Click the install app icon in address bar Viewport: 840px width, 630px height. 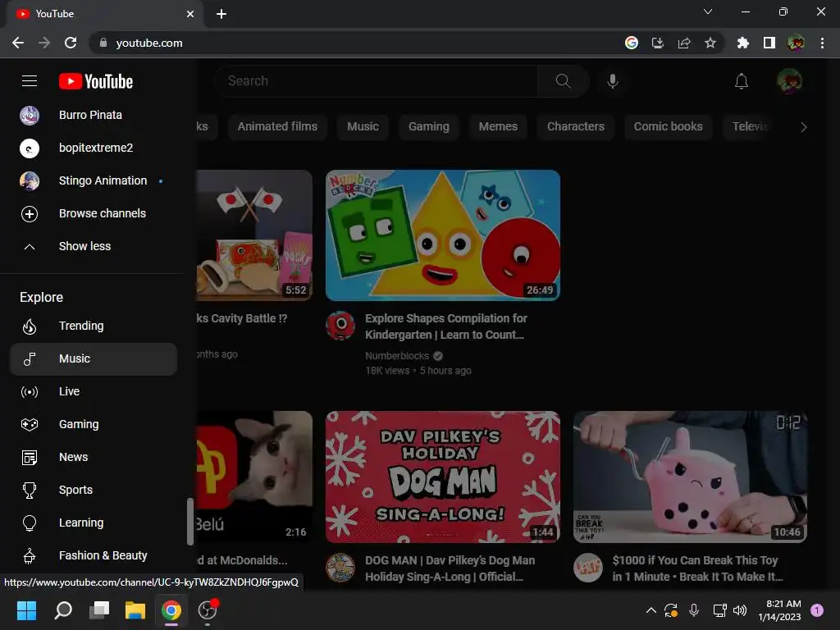[x=658, y=43]
